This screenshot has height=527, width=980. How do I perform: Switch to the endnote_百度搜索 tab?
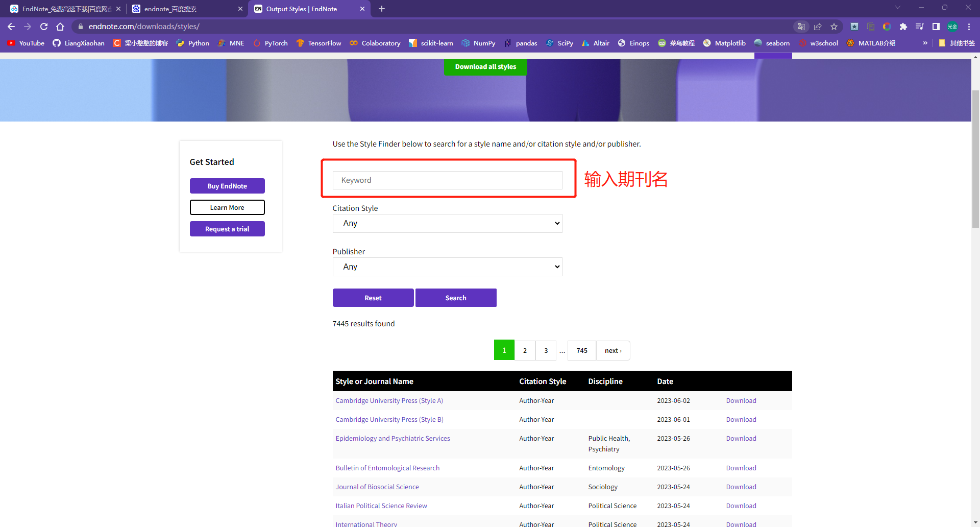pos(187,9)
